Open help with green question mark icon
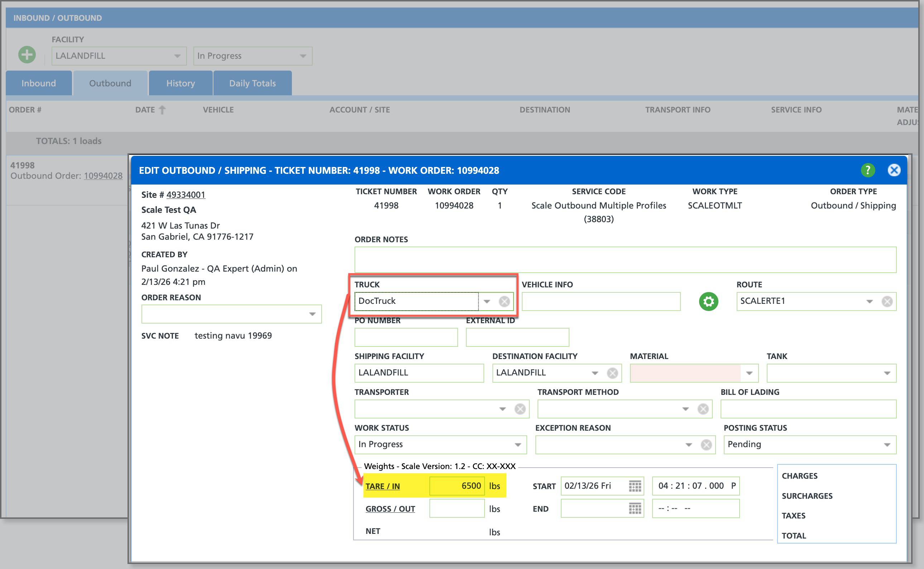Viewport: 924px width, 569px height. click(867, 170)
